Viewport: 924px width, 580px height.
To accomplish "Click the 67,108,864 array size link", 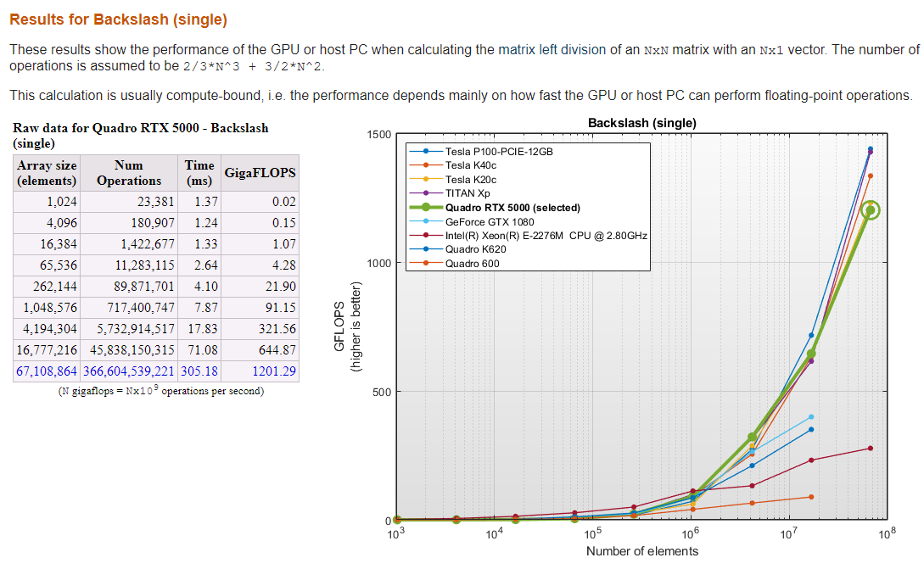I will [x=47, y=371].
